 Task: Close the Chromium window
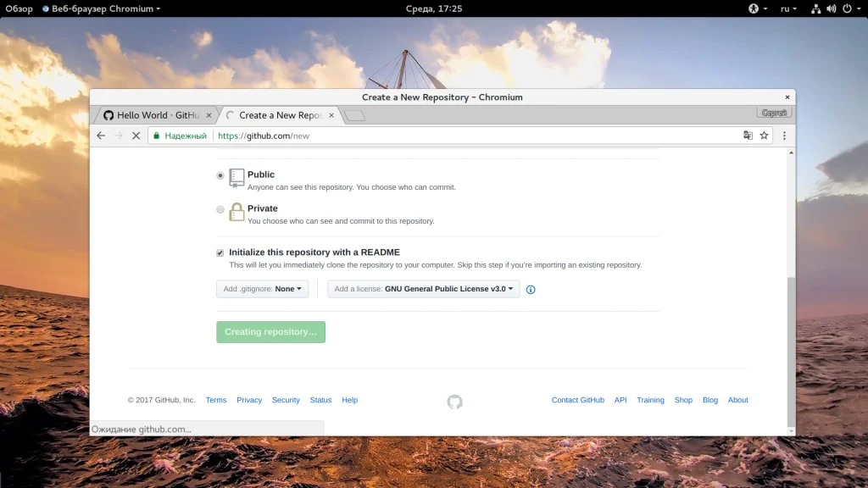[787, 97]
